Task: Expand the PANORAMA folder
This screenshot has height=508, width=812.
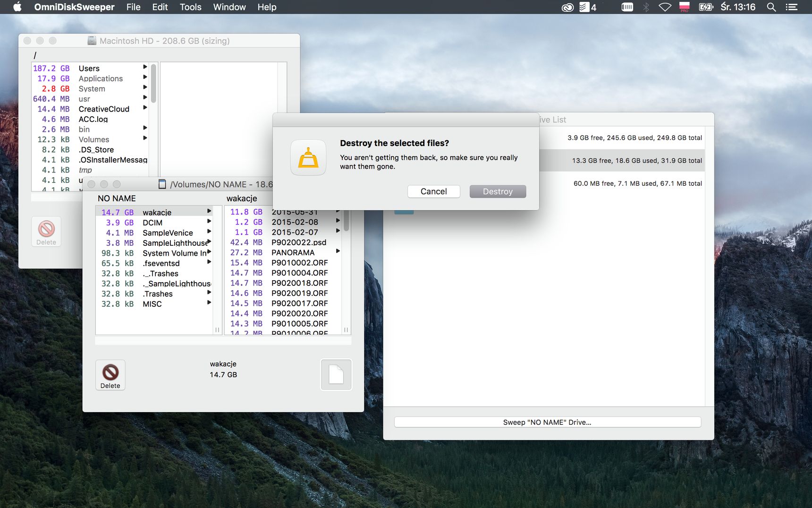Action: tap(338, 251)
